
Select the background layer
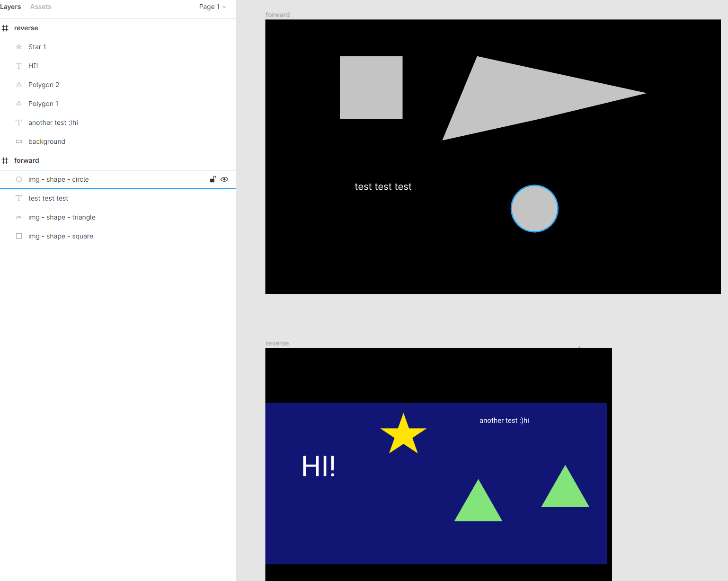click(x=46, y=141)
